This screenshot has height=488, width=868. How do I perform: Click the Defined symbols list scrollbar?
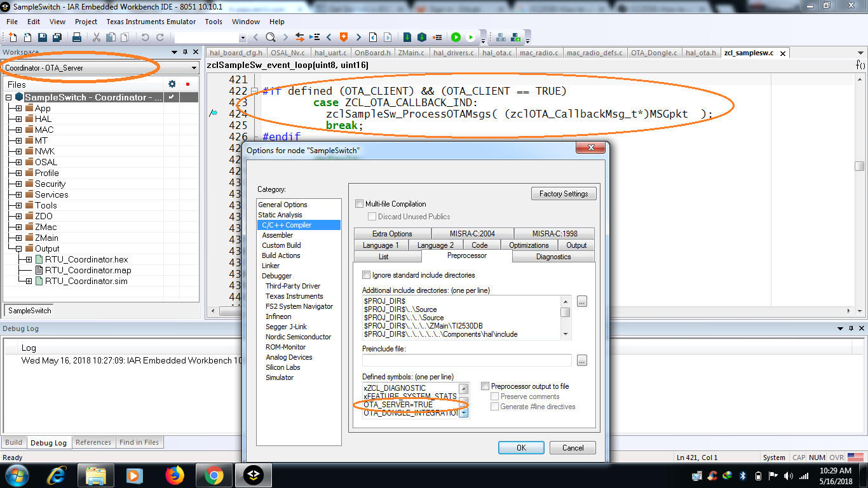point(464,400)
